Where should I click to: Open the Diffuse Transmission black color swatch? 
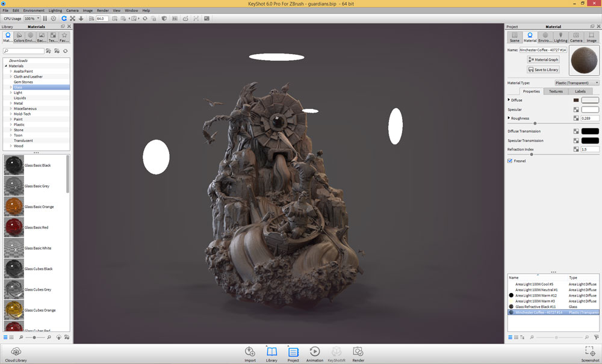tap(590, 131)
